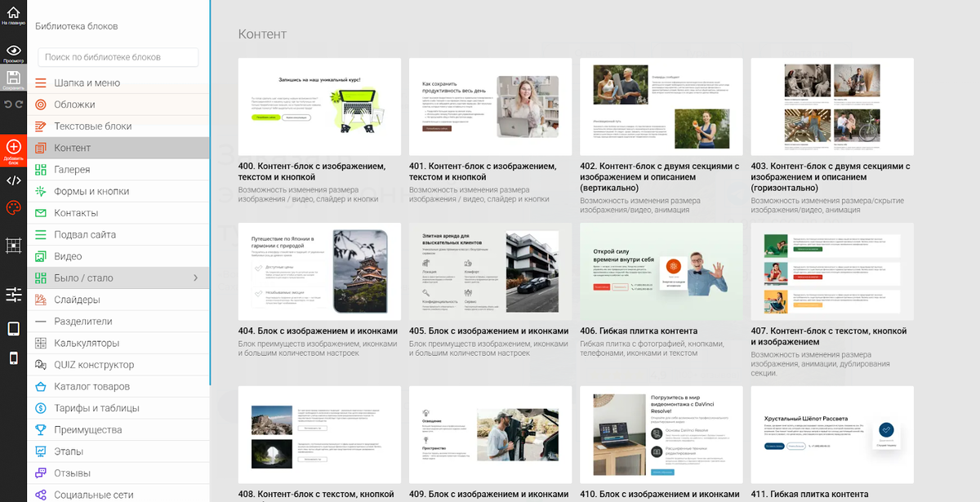Viewport: 980px width, 502px height.
Task: Click the Формы и кнопки category icon
Action: click(41, 191)
